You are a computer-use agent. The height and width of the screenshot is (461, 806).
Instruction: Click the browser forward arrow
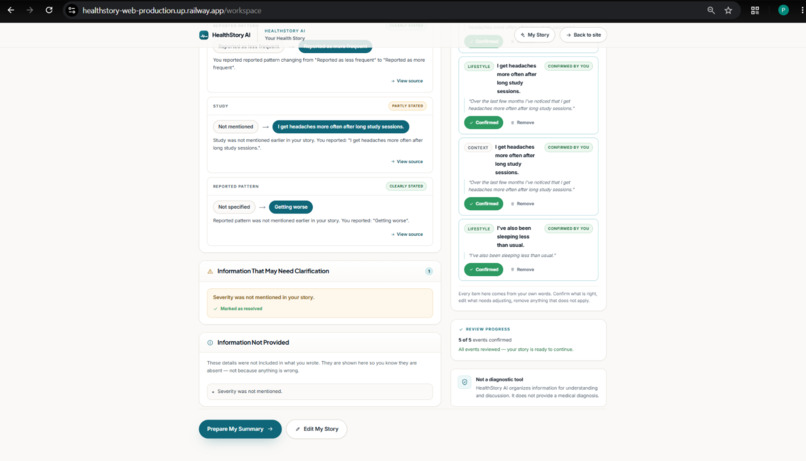pos(30,10)
